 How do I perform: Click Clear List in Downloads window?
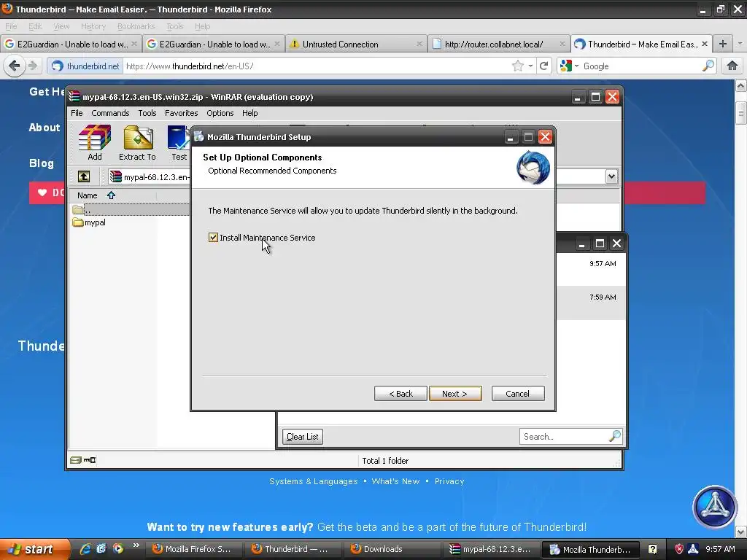point(303,436)
